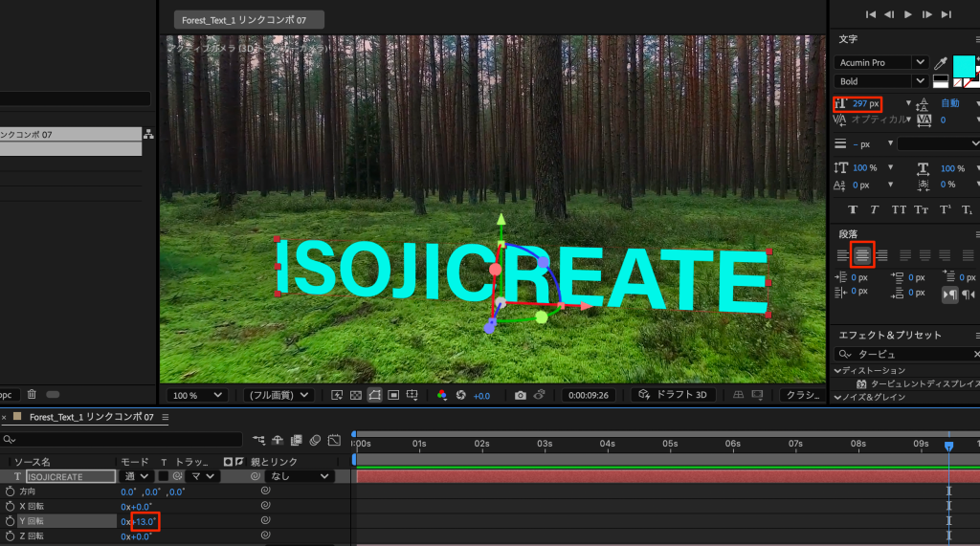This screenshot has width=980, height=546.
Task: Take a snapshot with the camera icon
Action: [520, 395]
